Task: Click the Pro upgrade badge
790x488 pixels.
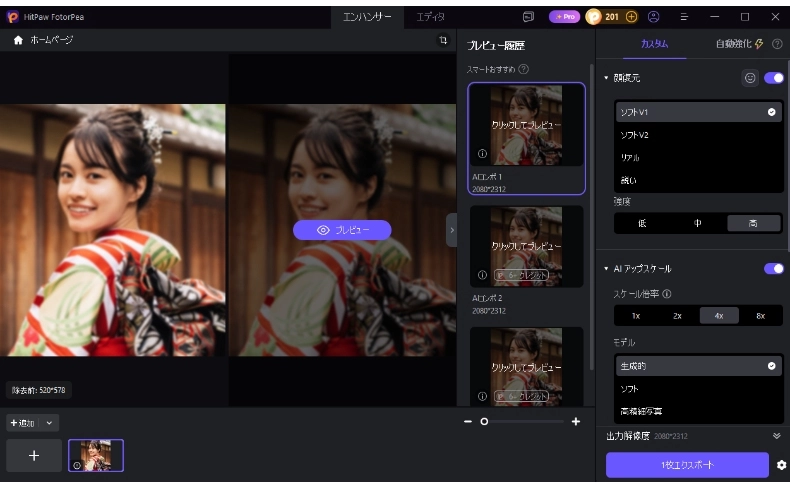Action: click(564, 17)
